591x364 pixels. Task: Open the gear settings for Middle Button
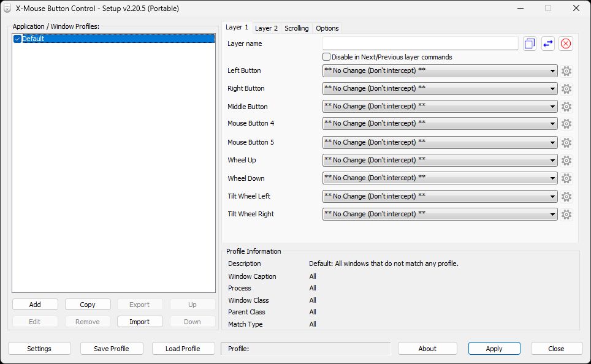(566, 107)
